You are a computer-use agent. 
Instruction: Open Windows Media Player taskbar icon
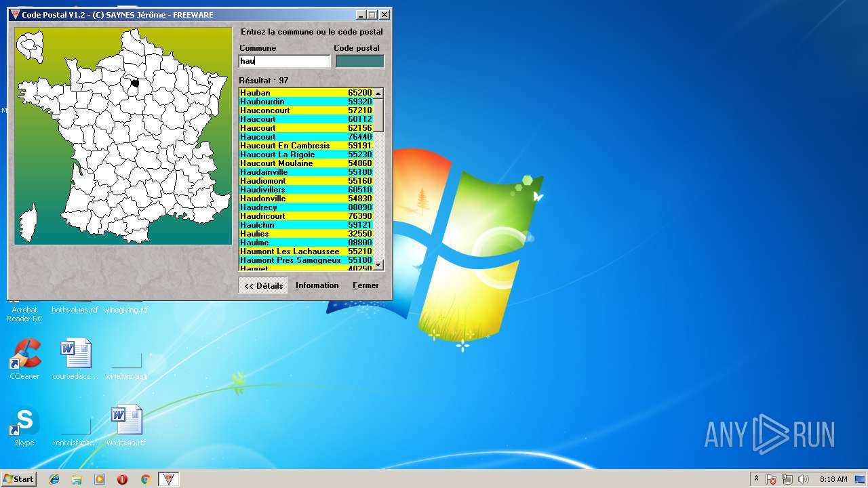click(100, 479)
